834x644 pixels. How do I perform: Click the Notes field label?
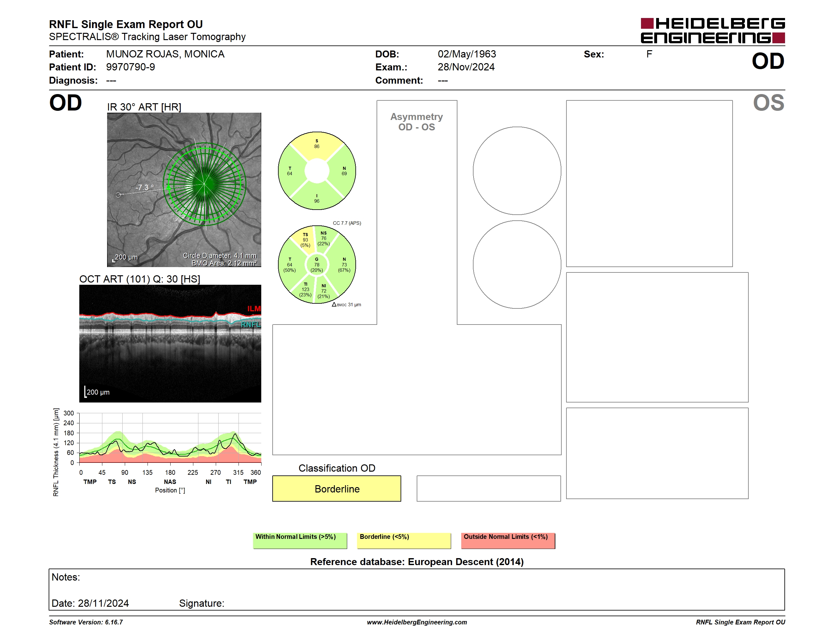pos(66,577)
